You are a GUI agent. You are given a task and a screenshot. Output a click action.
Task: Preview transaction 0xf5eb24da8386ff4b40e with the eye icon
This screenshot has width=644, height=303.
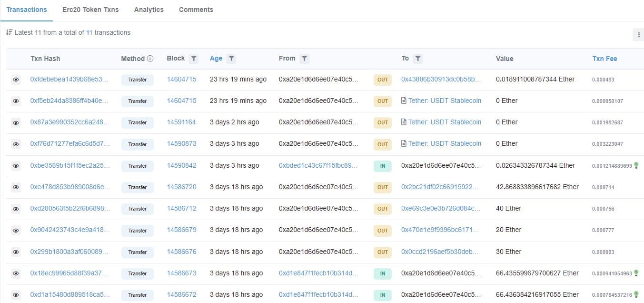[x=16, y=101]
